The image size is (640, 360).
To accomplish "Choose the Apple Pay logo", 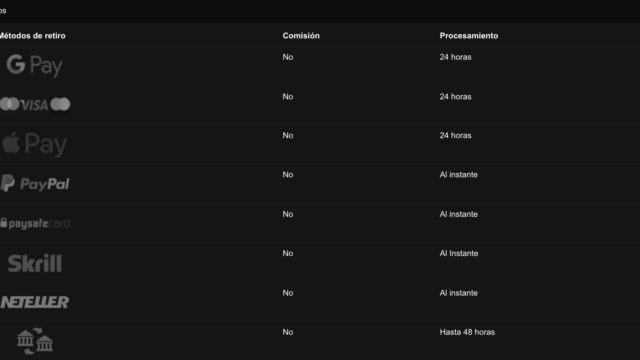I will click(x=34, y=144).
